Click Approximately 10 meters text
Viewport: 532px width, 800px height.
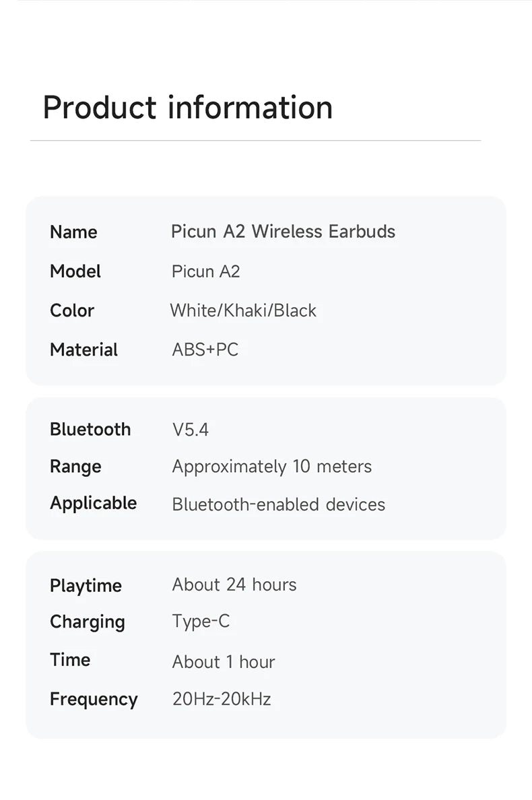[x=272, y=467]
